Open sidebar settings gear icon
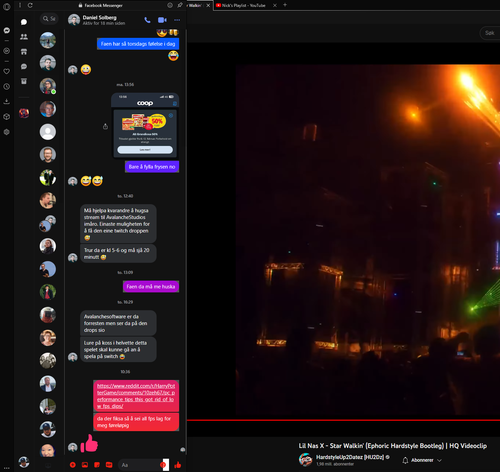The height and width of the screenshot is (472, 500). click(6, 132)
